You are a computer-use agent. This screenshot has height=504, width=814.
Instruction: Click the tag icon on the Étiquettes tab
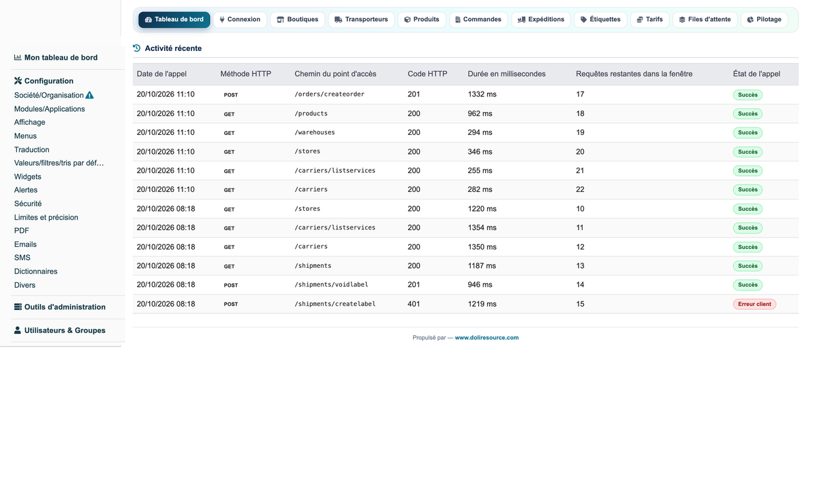pos(583,20)
